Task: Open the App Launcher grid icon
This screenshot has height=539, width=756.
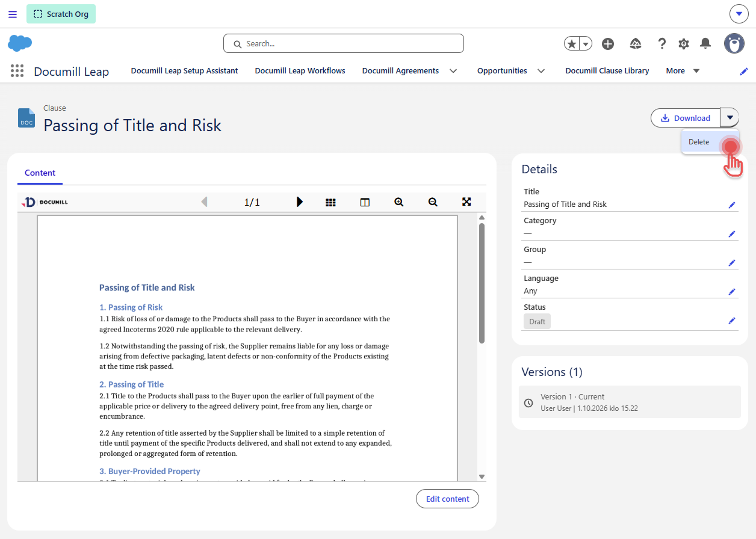Action: point(17,71)
